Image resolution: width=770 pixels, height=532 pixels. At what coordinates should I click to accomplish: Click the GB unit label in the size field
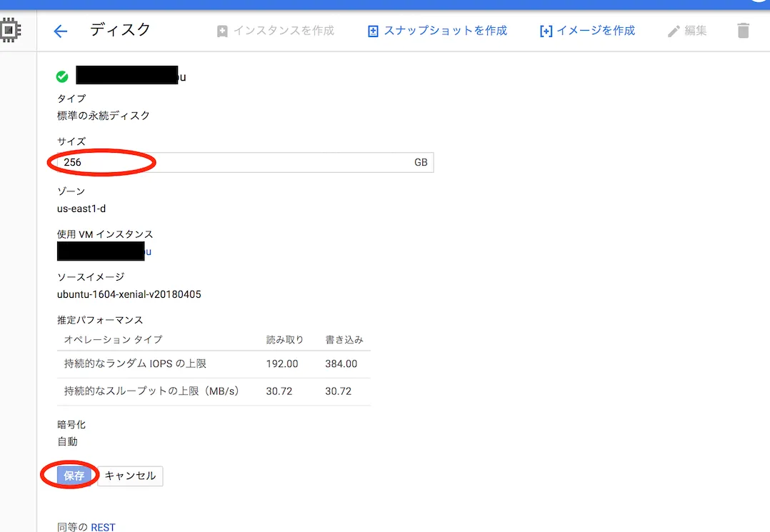pos(421,162)
